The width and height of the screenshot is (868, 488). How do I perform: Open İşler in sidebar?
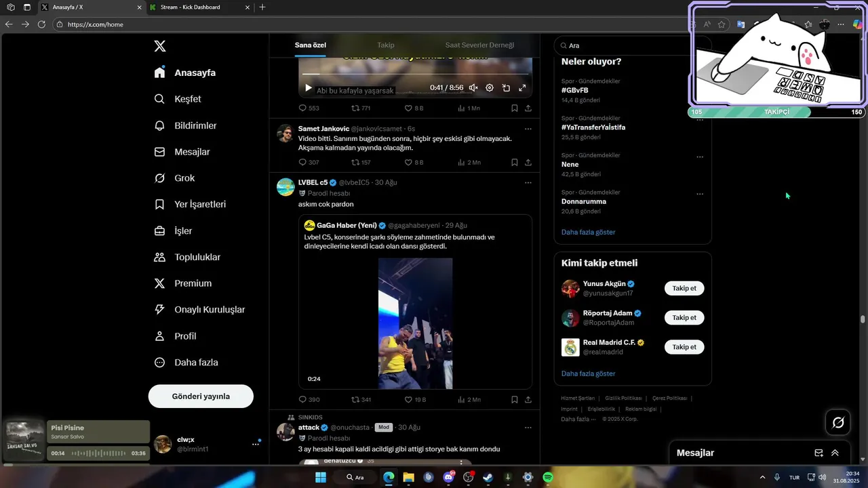point(173,231)
